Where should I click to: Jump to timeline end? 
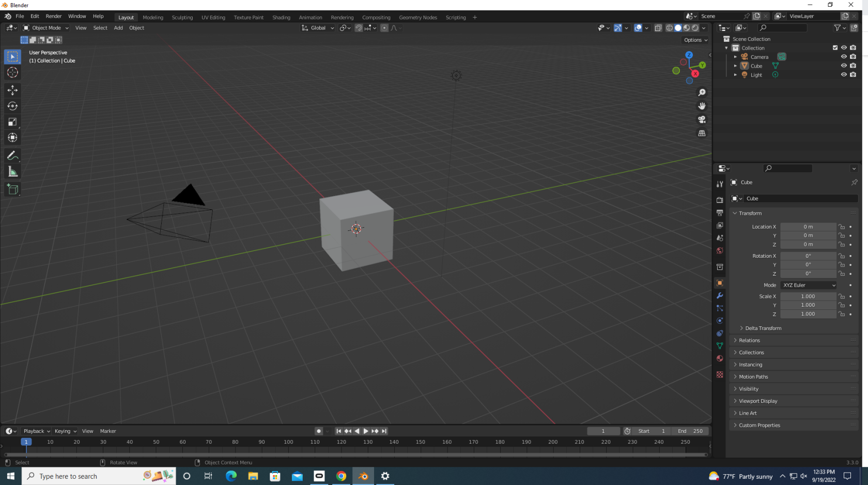384,431
